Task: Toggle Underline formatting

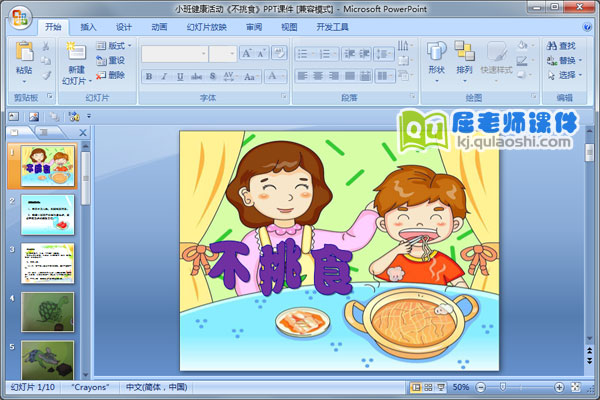Action: (180, 77)
